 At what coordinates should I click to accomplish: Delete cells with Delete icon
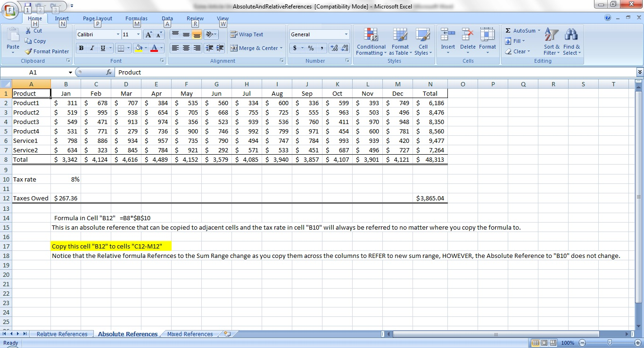pos(468,35)
